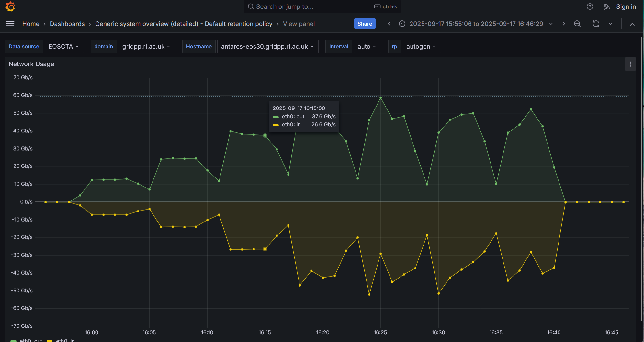Open the auto-refresh interval dropdown arrow
Screen dimensions: 644x342
tap(610, 24)
